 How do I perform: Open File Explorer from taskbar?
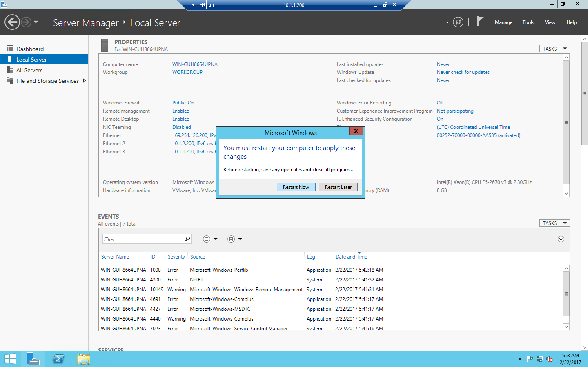(x=84, y=359)
